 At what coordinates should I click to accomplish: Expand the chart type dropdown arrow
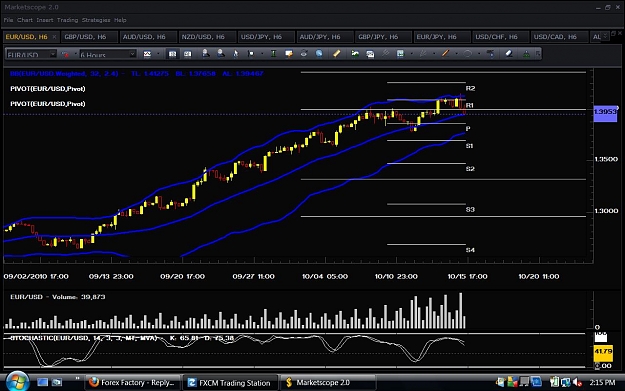(x=158, y=54)
